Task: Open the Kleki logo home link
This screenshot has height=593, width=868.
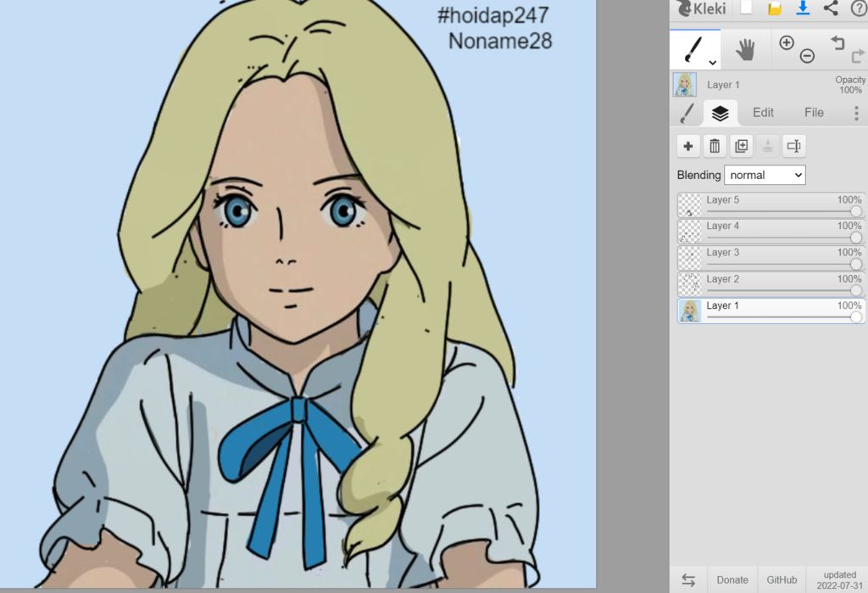Action: click(x=701, y=8)
